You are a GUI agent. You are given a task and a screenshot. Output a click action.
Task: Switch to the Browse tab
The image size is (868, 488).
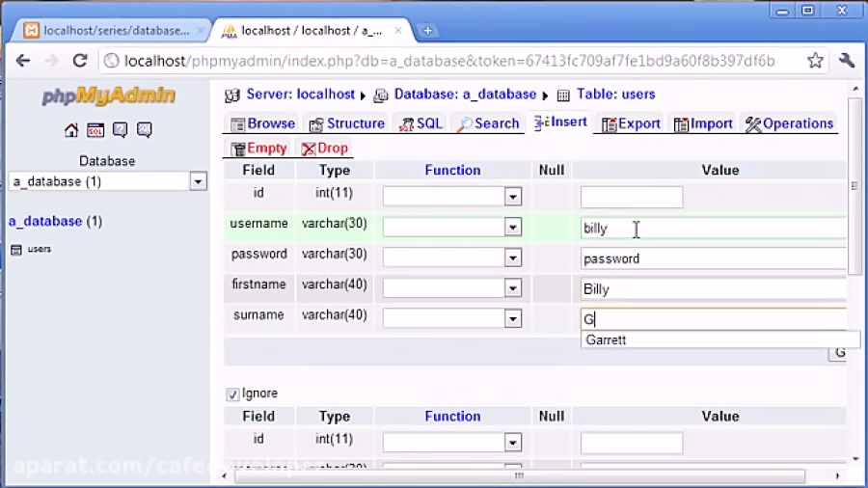[x=262, y=123]
